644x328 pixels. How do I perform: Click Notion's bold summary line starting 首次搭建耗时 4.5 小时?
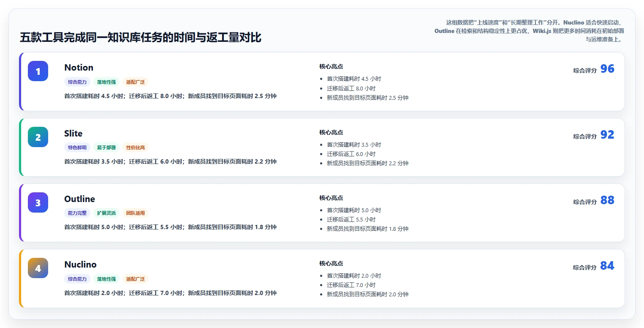[170, 96]
